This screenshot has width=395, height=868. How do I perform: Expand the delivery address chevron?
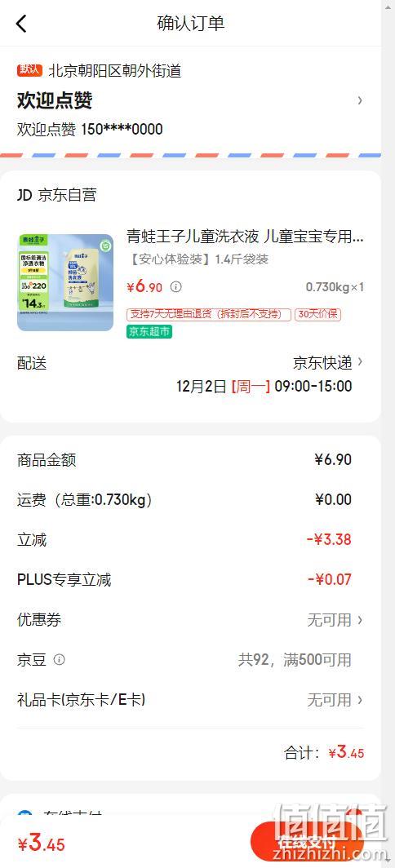point(360,100)
